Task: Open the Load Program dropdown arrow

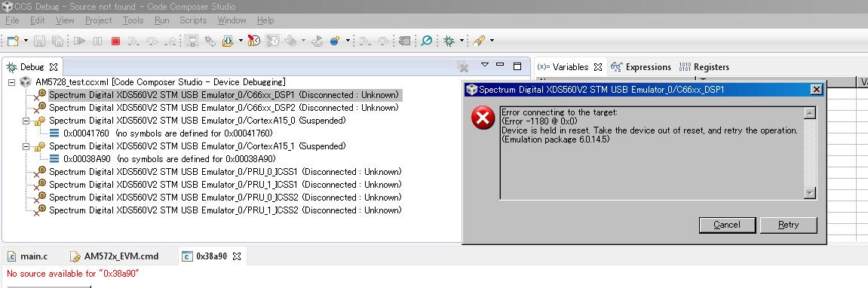Action: click(x=241, y=41)
